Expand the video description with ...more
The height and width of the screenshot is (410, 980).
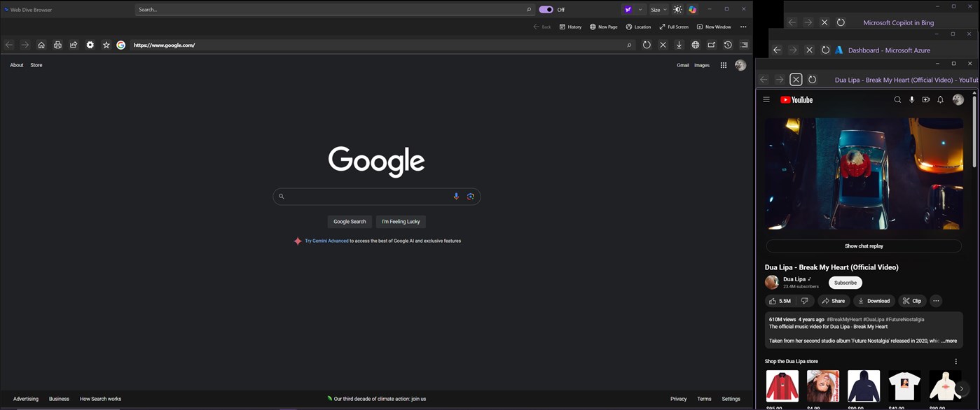click(x=948, y=341)
